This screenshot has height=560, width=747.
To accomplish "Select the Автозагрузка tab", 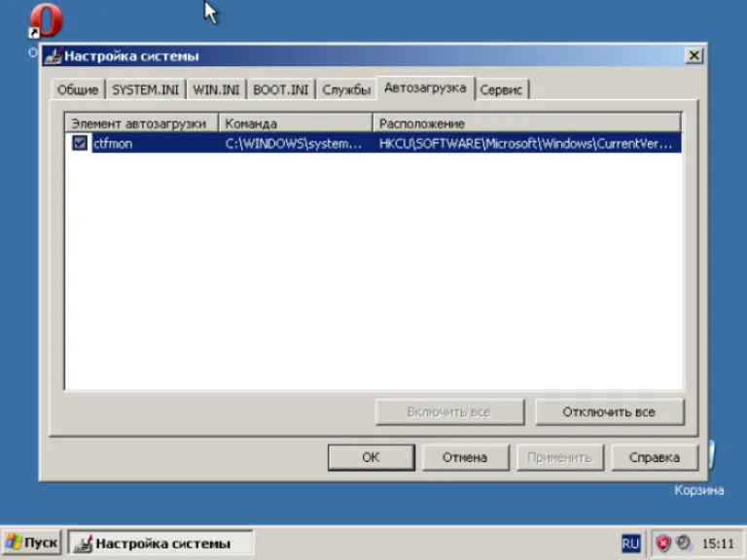I will [x=425, y=88].
